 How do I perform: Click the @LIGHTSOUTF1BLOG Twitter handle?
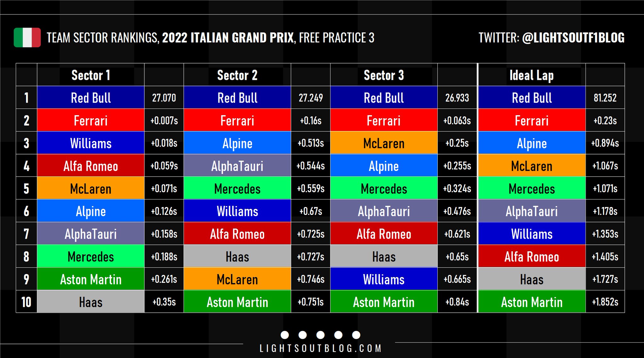pos(573,38)
